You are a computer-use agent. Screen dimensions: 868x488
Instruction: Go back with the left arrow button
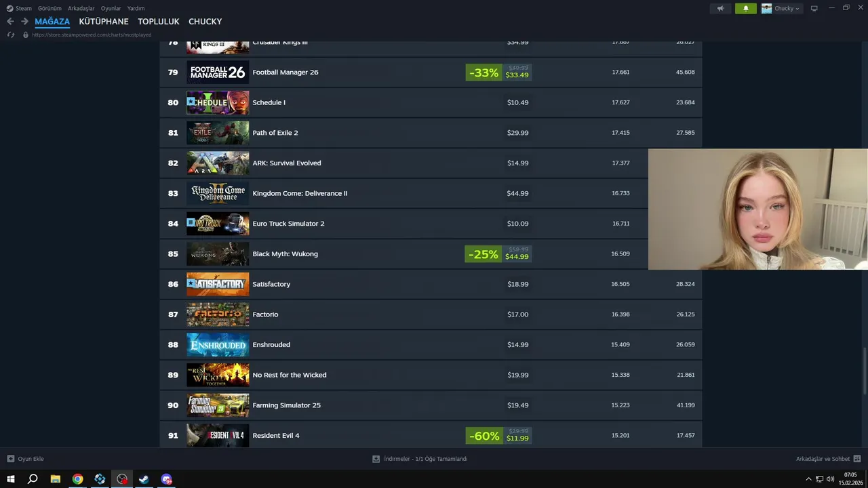tap(10, 22)
